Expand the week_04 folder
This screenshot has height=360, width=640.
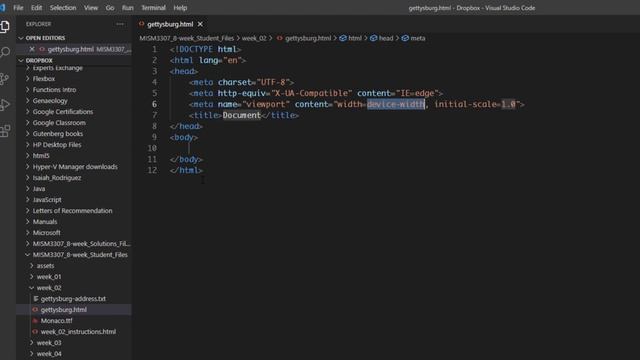[49, 354]
